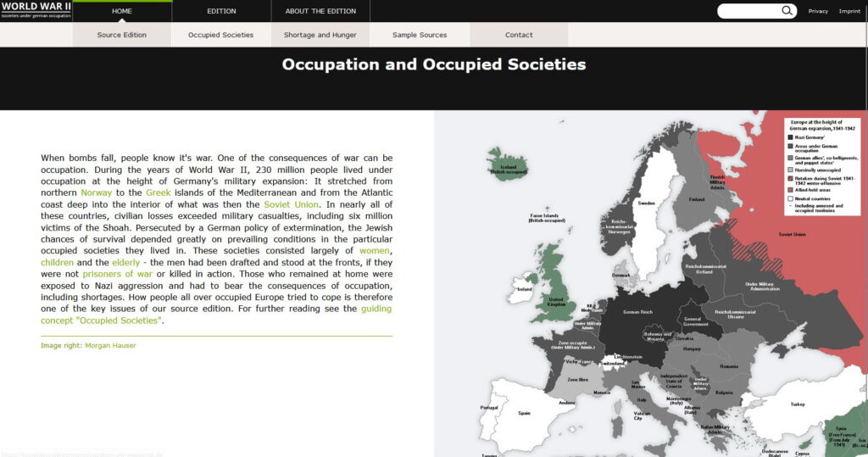Open the Soviet Union text link
The image size is (868, 457).
(x=291, y=204)
